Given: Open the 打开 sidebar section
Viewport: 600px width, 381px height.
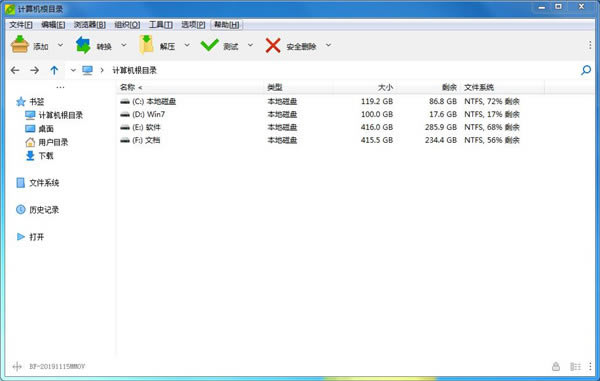Looking at the screenshot, I should tap(37, 237).
